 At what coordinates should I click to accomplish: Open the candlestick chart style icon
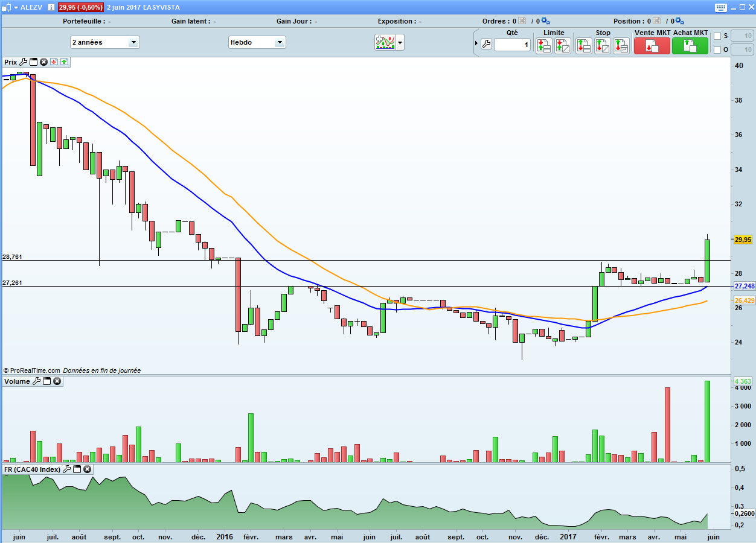pos(5,7)
